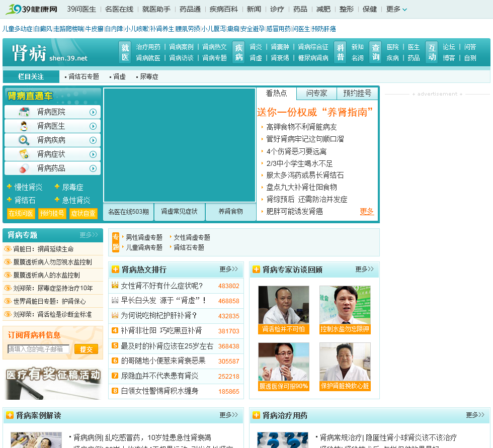Viewport: 493px width, 448px height.
Task: Click the magnifier icon next to 肾病疾病
Action: (24, 140)
